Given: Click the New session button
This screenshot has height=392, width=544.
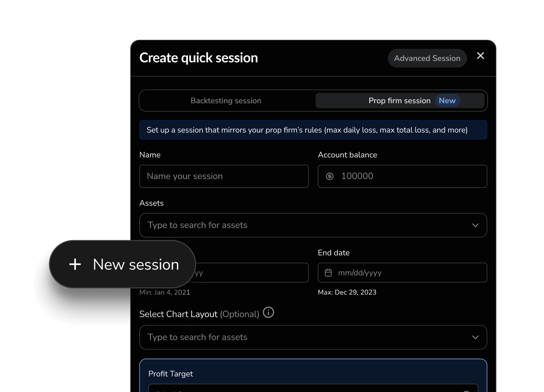Looking at the screenshot, I should 122,264.
